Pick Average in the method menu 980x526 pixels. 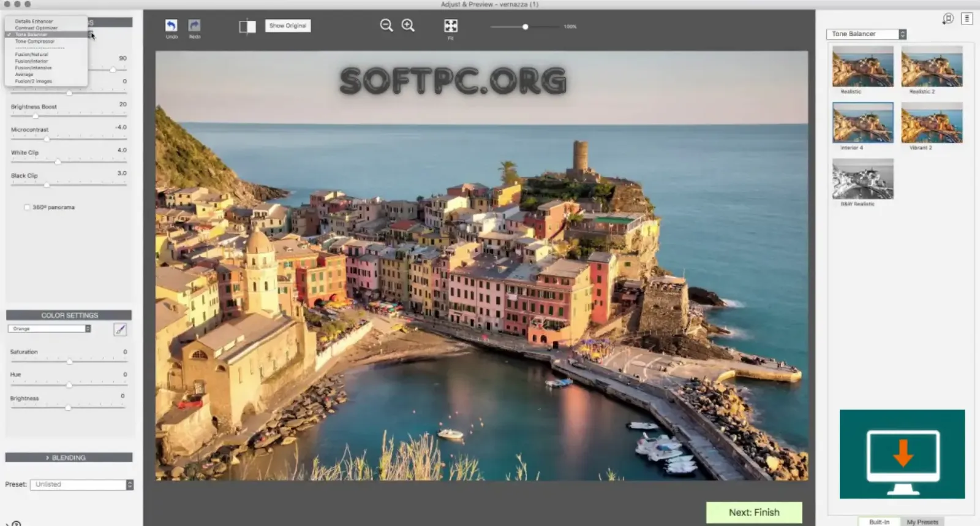point(24,75)
